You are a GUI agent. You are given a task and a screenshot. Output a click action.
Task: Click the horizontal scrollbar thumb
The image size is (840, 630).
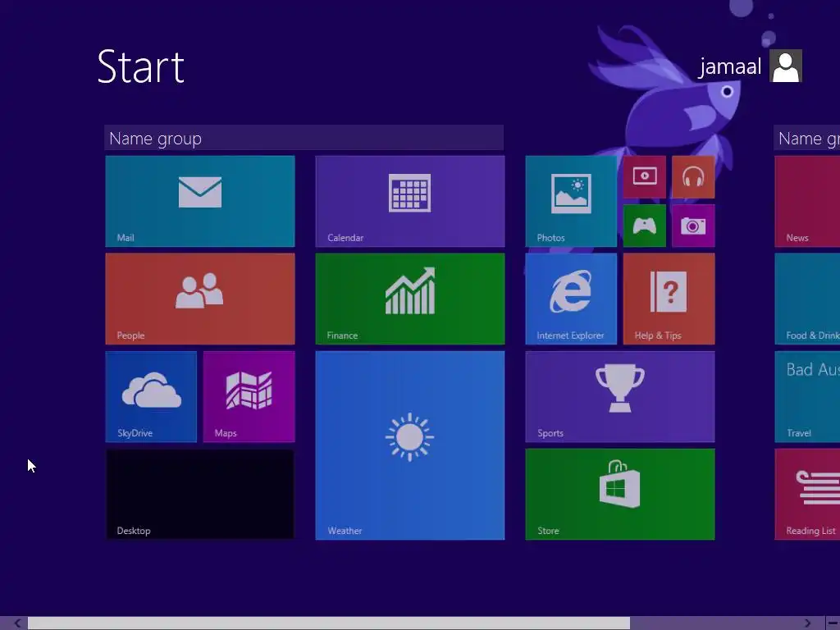[x=329, y=623]
